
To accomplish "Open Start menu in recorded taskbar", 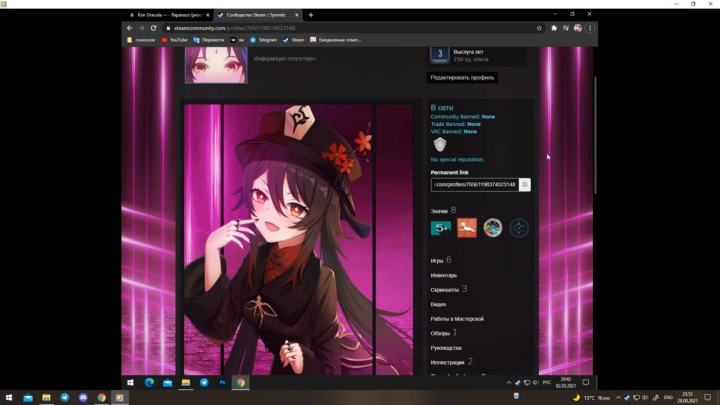I will pyautogui.click(x=130, y=382).
